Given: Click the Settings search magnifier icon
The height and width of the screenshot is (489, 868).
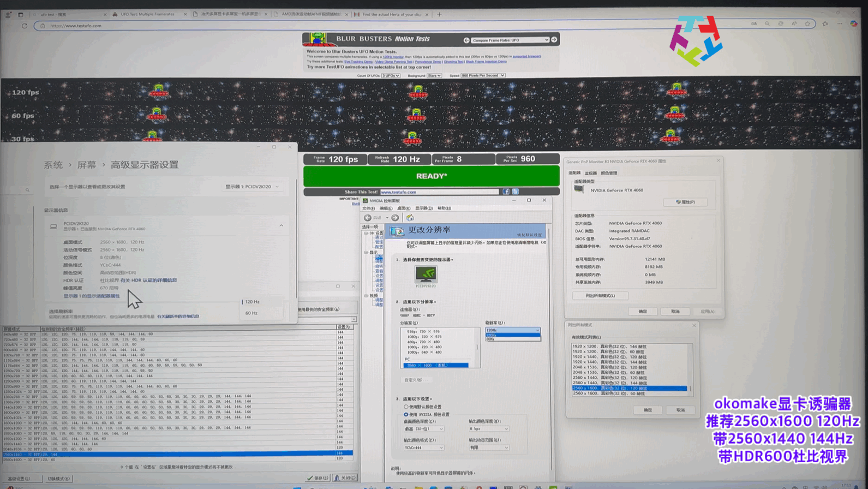Looking at the screenshot, I should click(27, 190).
